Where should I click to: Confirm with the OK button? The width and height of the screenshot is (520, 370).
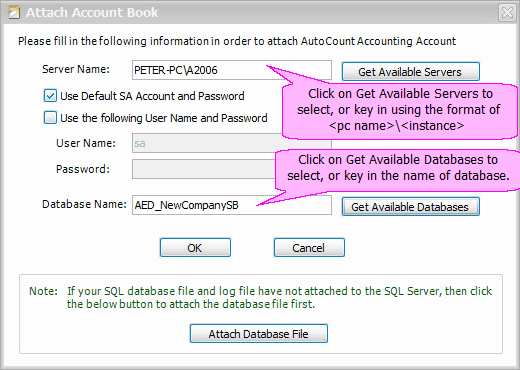pos(195,248)
